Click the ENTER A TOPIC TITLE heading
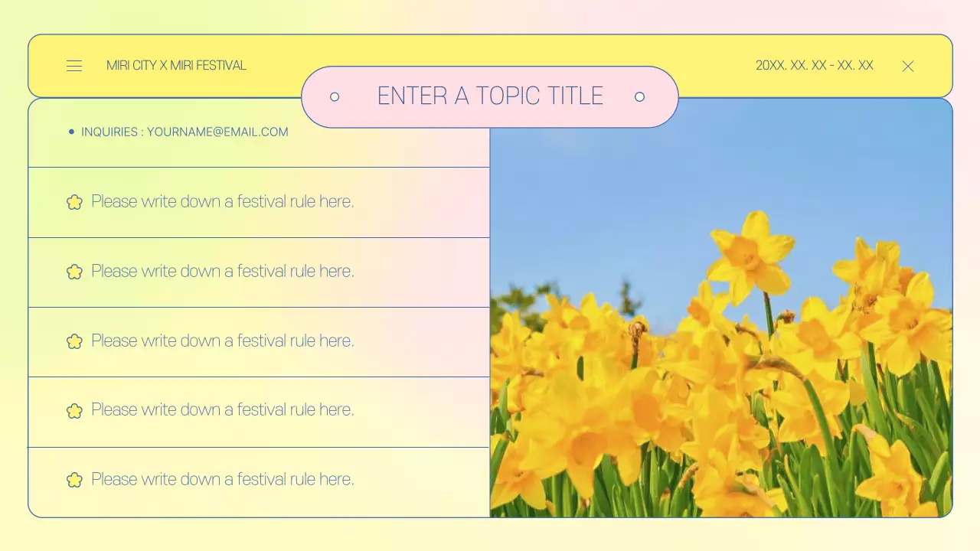The image size is (980, 551). pos(490,96)
